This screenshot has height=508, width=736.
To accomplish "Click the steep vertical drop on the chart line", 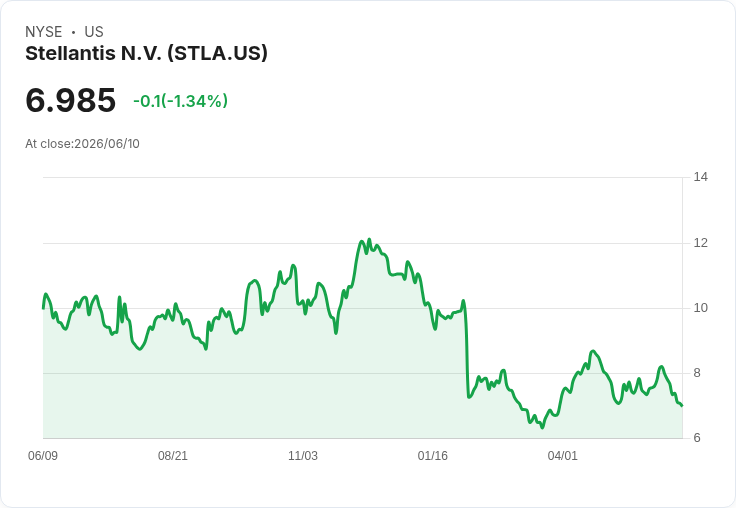I will pos(467,352).
